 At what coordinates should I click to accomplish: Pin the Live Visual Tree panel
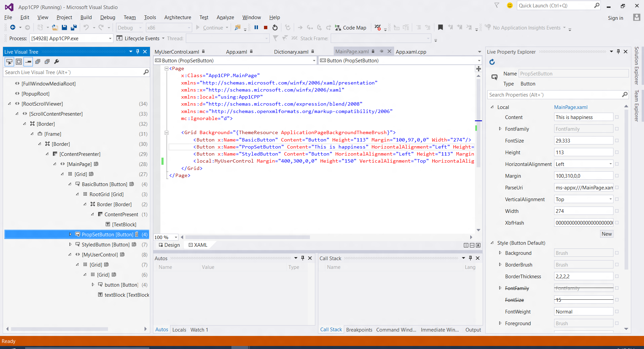point(138,51)
